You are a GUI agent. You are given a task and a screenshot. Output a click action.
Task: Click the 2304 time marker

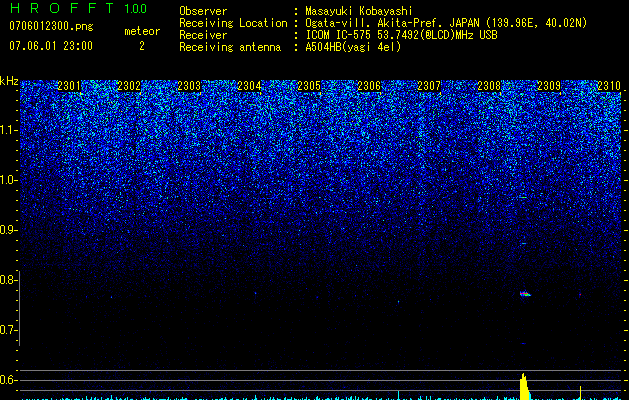249,86
